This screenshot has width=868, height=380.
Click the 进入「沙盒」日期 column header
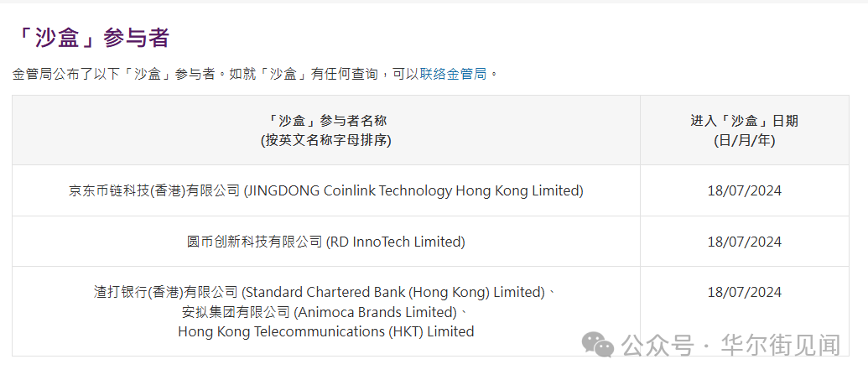(x=744, y=121)
